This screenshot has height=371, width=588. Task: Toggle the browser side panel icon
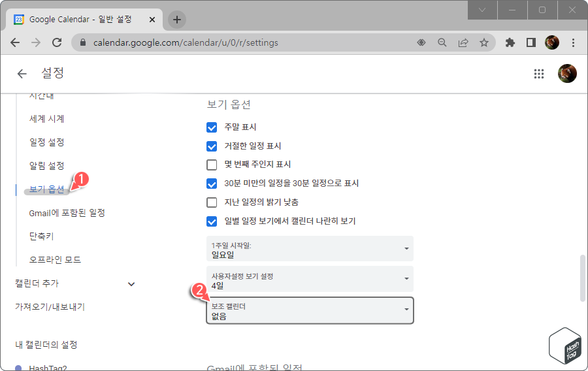[531, 42]
